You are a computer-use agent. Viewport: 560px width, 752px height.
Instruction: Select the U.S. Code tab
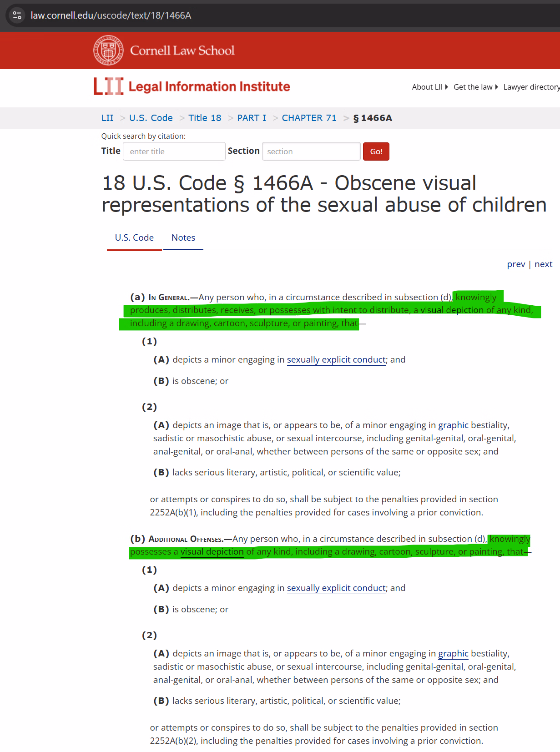click(x=134, y=237)
